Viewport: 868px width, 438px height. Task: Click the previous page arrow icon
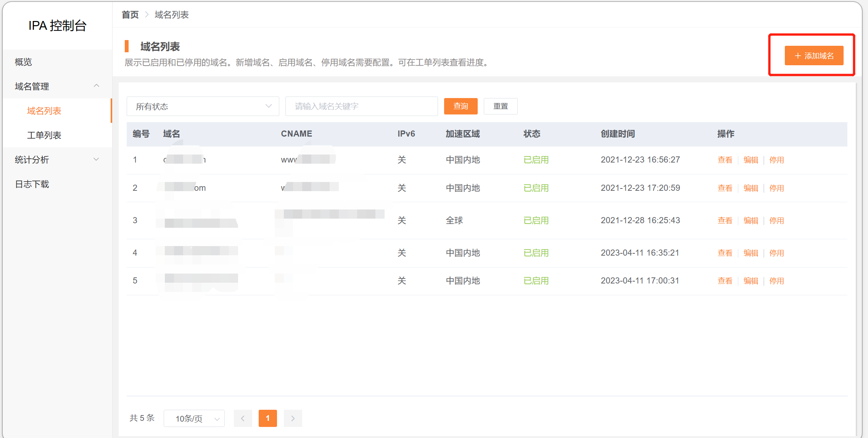pos(243,418)
